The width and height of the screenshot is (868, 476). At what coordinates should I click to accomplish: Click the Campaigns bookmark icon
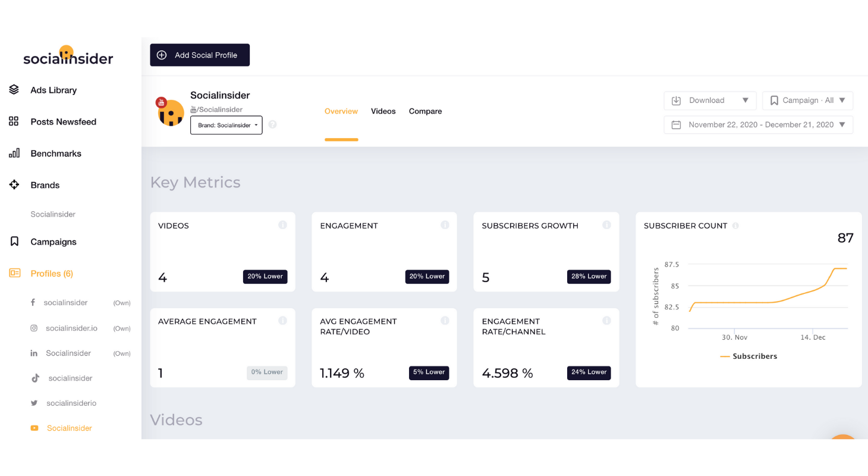[15, 242]
